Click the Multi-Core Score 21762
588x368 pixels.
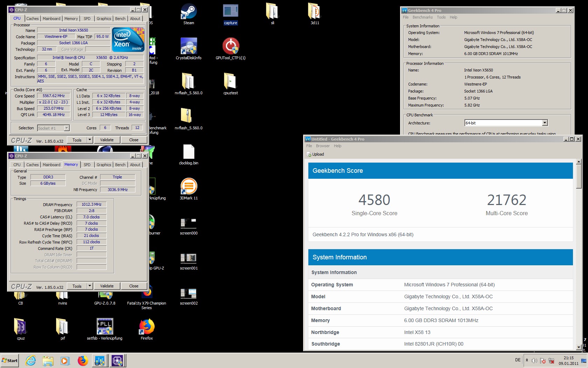pyautogui.click(x=506, y=200)
